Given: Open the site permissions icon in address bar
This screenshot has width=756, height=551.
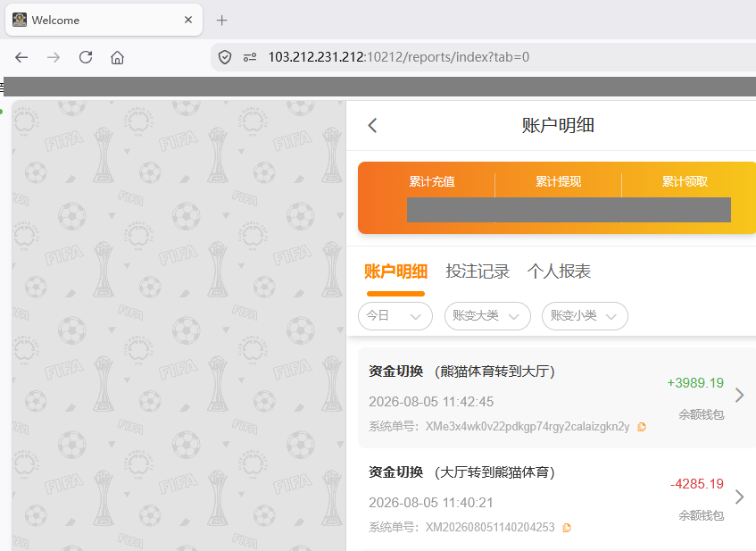Looking at the screenshot, I should [250, 57].
